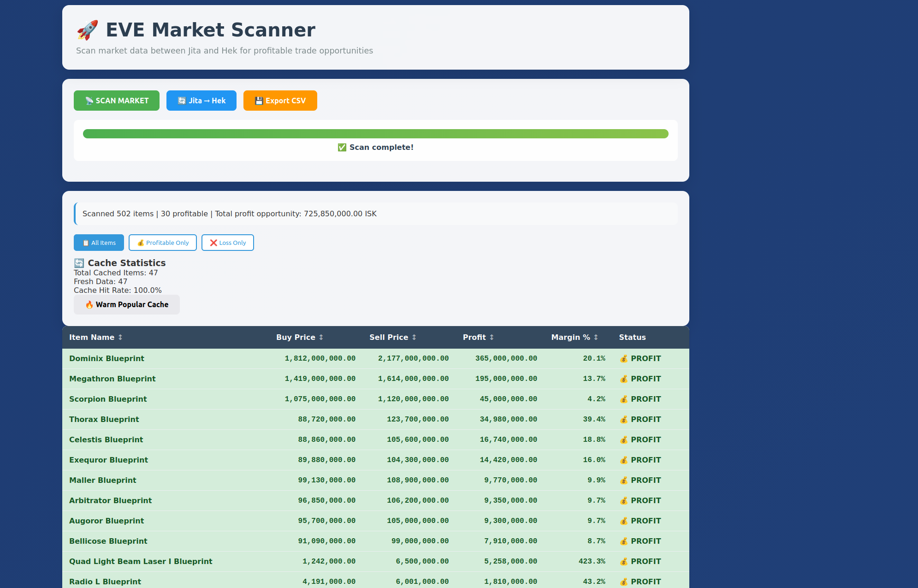This screenshot has width=918, height=588.
Task: Filter to Profitable Only items
Action: [x=163, y=243]
